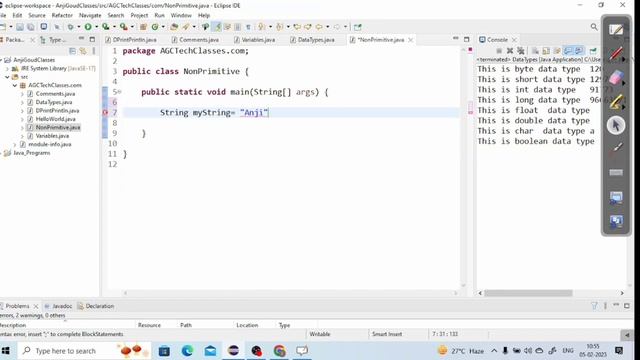Screen dimensions: 640x360
Task: Collapse the AGCTechClasses.com package node
Action: [15, 85]
